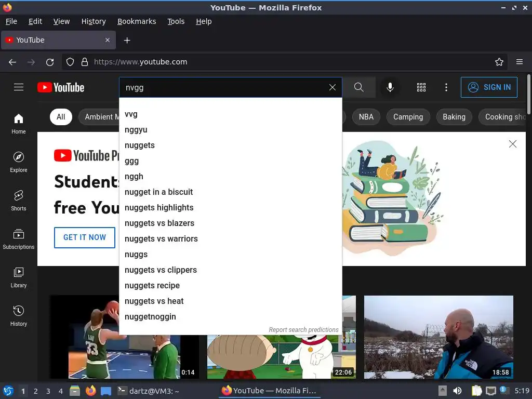Choose 'nuggets vs heat' suggestion
Screen dimensions: 532x399
230,301
